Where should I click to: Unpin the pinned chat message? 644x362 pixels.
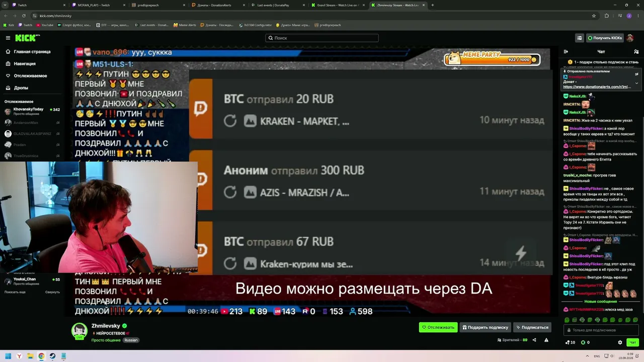tap(636, 74)
